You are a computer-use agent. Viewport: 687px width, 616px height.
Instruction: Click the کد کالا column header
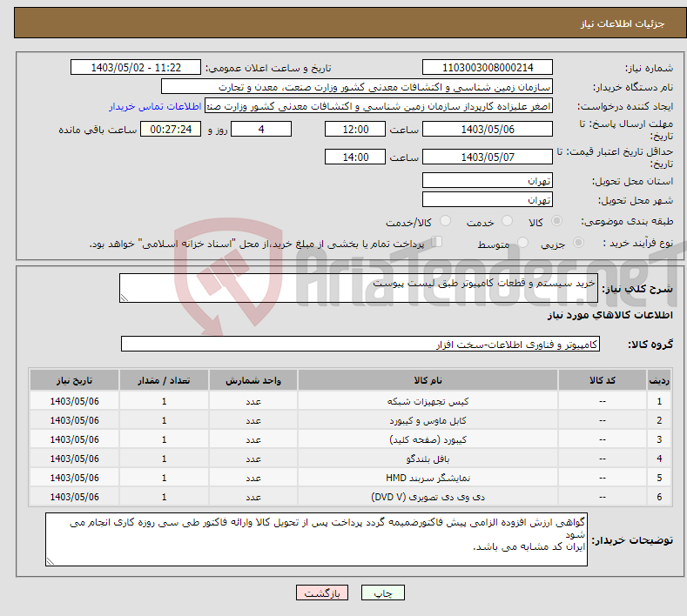pos(602,380)
